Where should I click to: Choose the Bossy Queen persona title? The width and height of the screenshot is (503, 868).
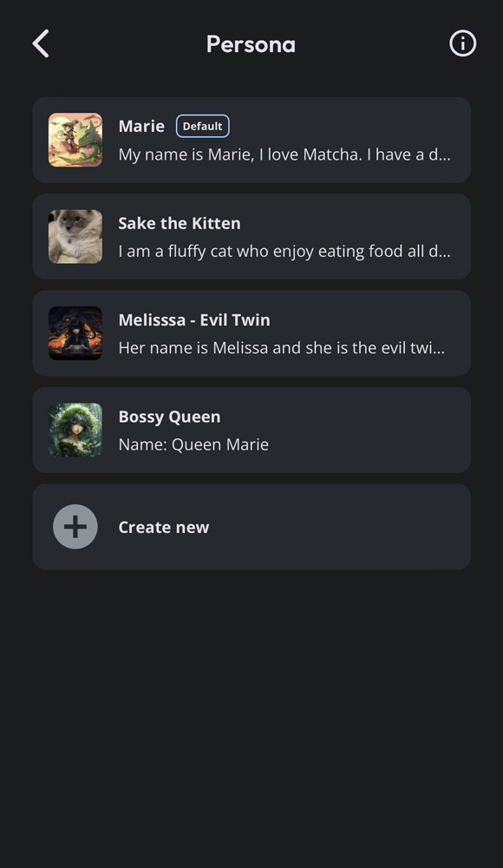[x=169, y=417]
